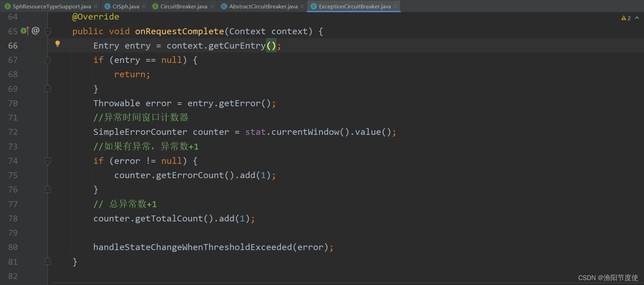The height and width of the screenshot is (285, 644).
Task: Click the class icon on CtSph.java tab
Action: pyautogui.click(x=108, y=6)
